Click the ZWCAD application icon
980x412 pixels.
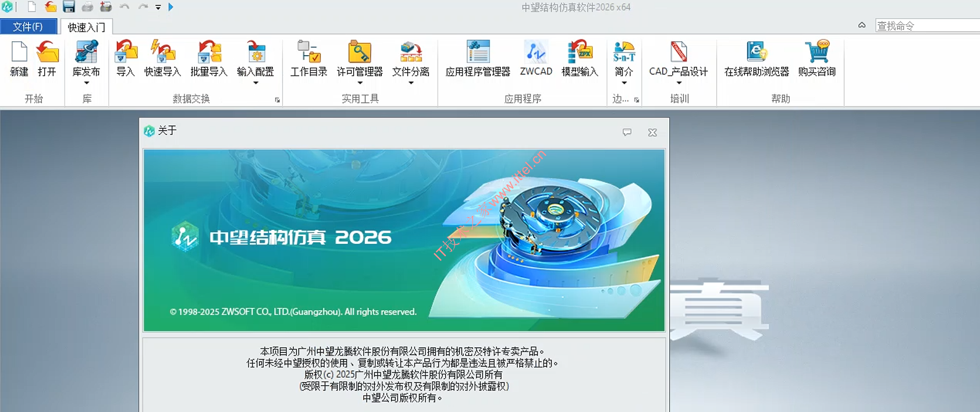coord(536,52)
